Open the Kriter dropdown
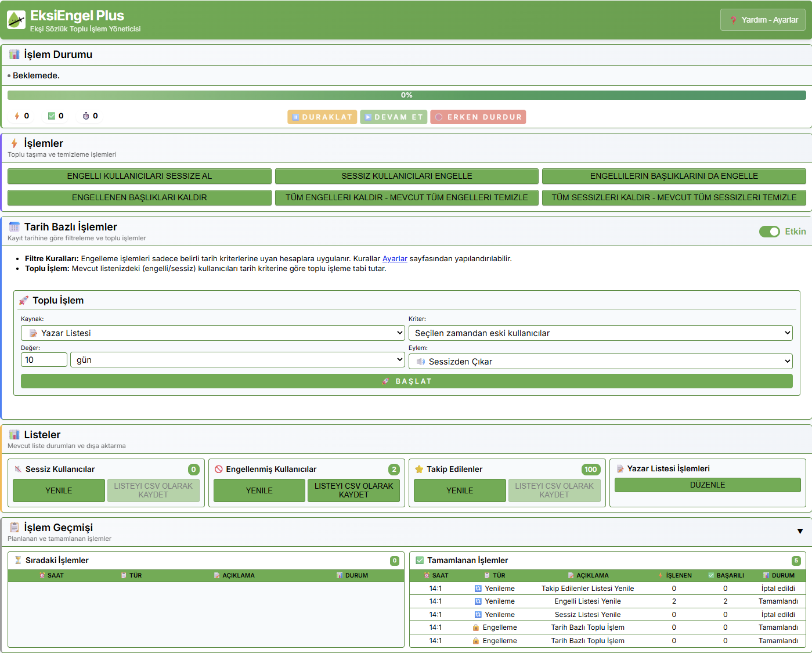812x653 pixels. (x=601, y=333)
